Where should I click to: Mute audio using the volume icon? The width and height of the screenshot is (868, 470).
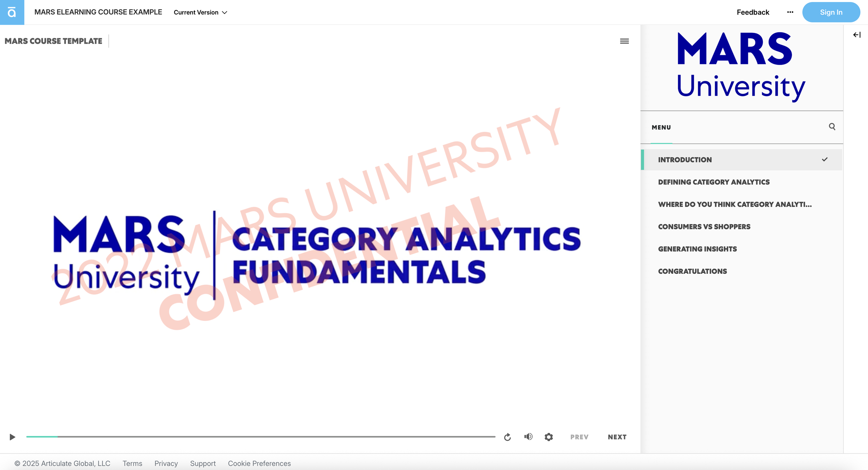[x=528, y=437]
